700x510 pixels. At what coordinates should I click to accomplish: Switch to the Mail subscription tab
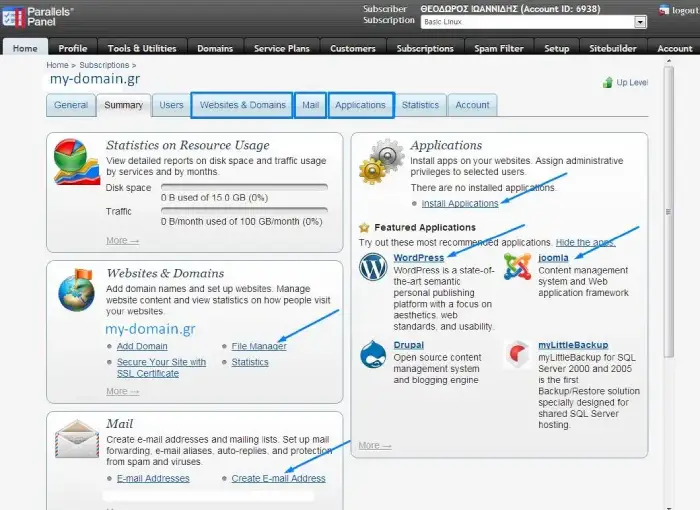[x=310, y=105]
